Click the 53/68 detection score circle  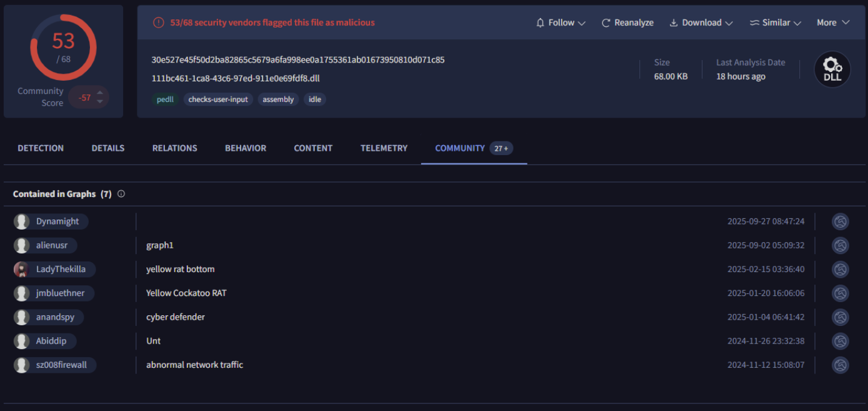[x=63, y=47]
